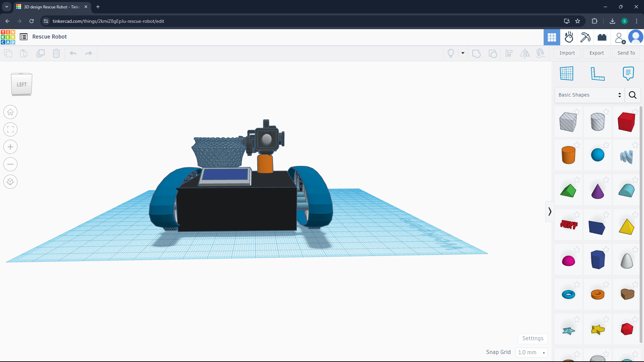Click the Import button
The image size is (644, 362).
coord(567,53)
